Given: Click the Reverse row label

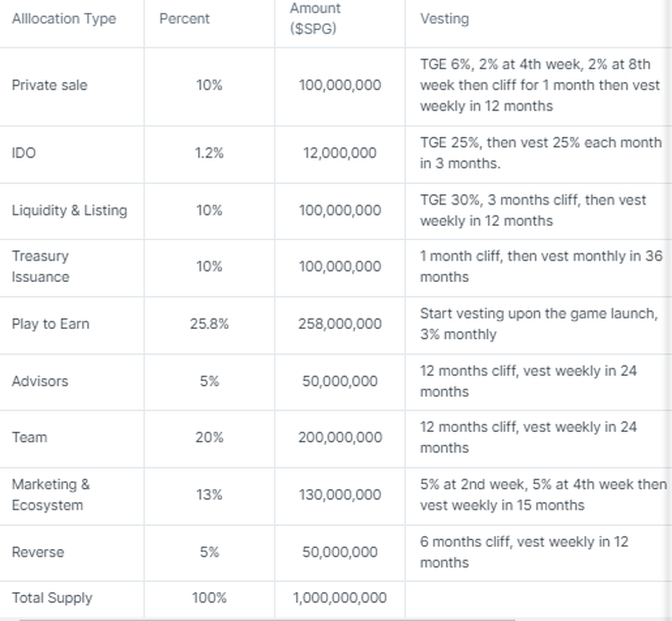Looking at the screenshot, I should 38,552.
